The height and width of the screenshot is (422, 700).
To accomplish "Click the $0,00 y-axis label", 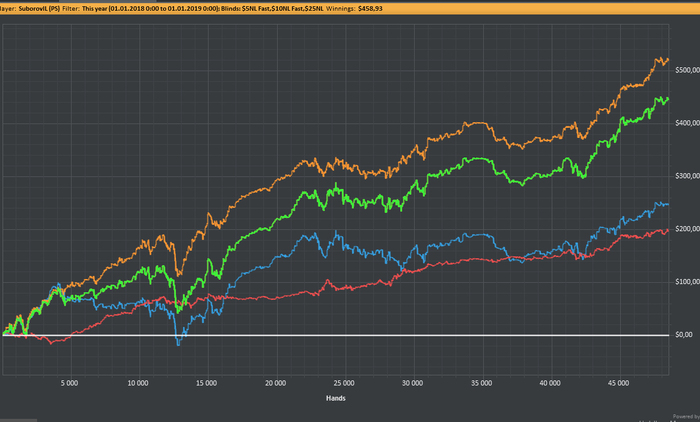I will point(684,334).
